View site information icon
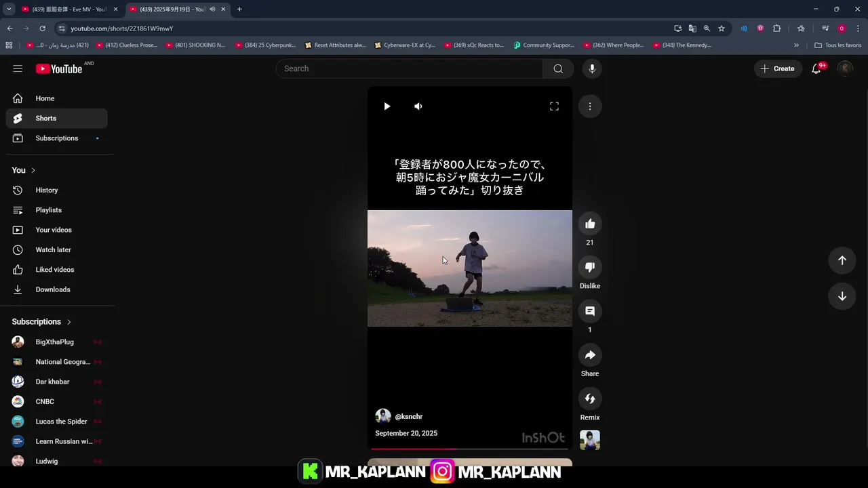 pos(62,28)
